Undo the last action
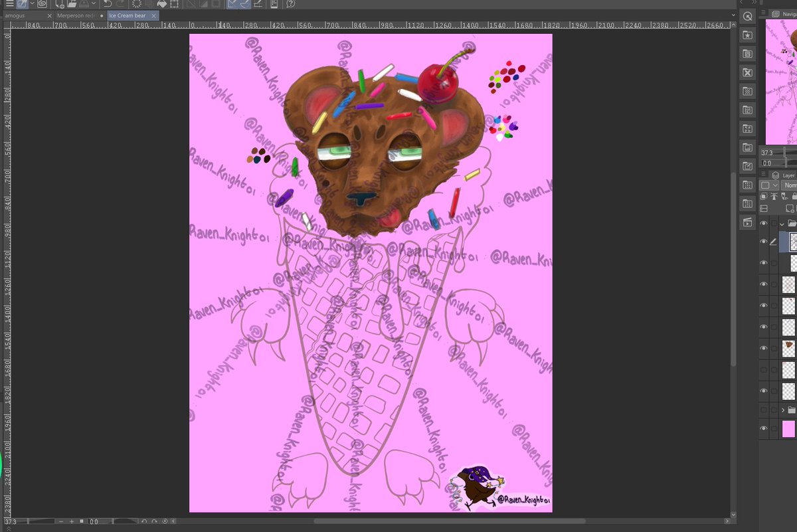The height and width of the screenshot is (532, 797). click(x=108, y=4)
